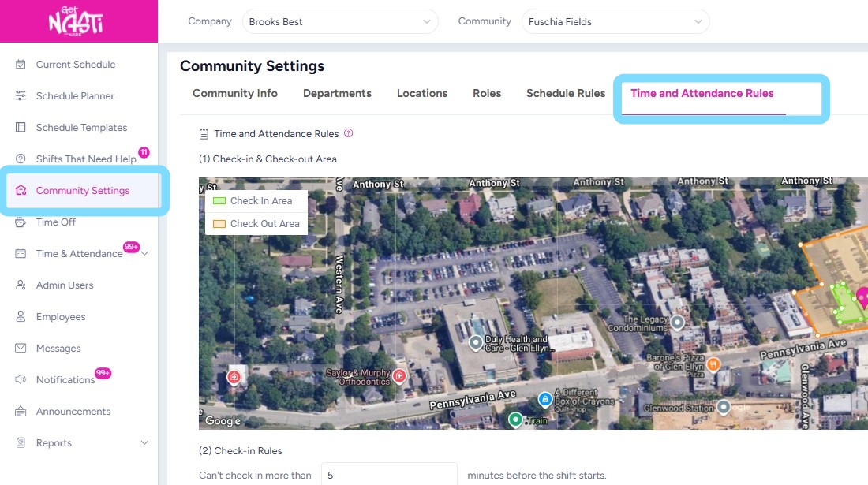
Task: Click the Get Nasti Kare logo
Action: click(76, 21)
